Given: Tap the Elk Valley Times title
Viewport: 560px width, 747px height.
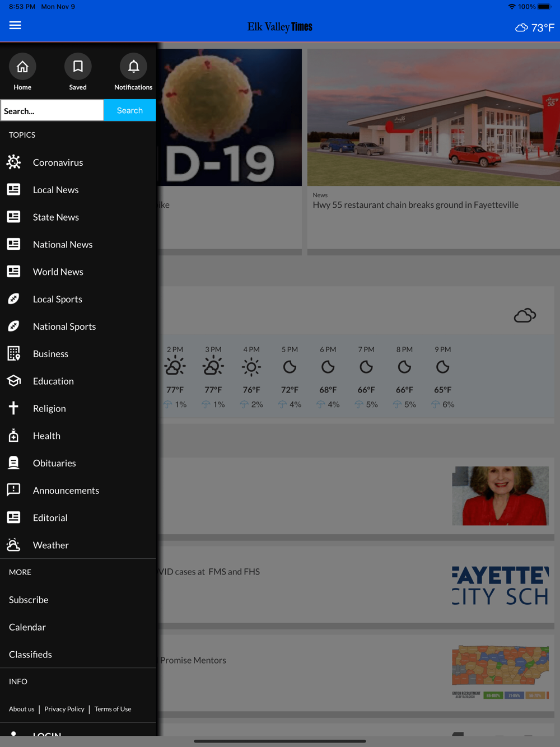Looking at the screenshot, I should coord(280,27).
